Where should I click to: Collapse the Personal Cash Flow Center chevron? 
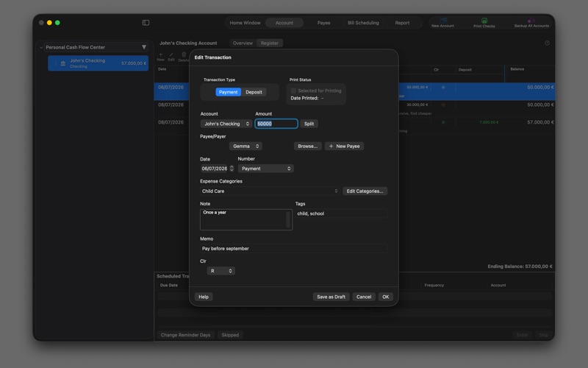[x=41, y=47]
